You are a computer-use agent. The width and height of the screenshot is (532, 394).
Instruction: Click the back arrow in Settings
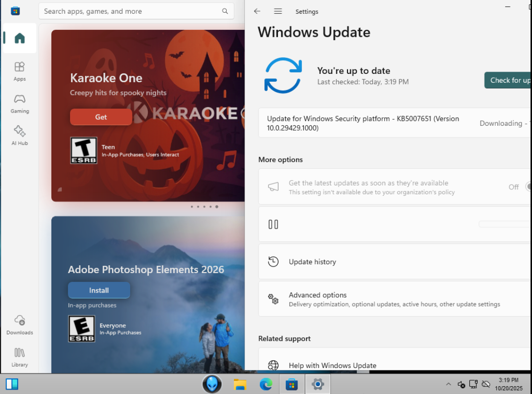click(x=257, y=11)
